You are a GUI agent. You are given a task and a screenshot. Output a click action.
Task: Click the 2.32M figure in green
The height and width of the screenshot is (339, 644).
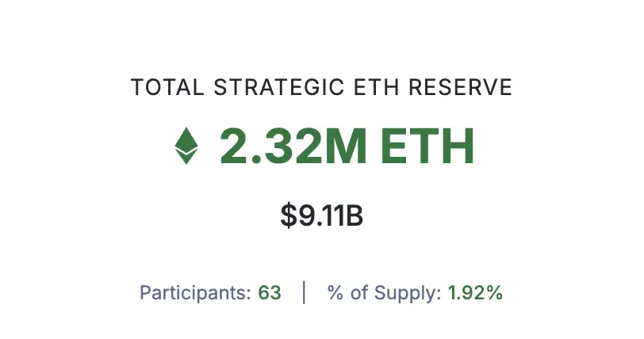coord(293,146)
